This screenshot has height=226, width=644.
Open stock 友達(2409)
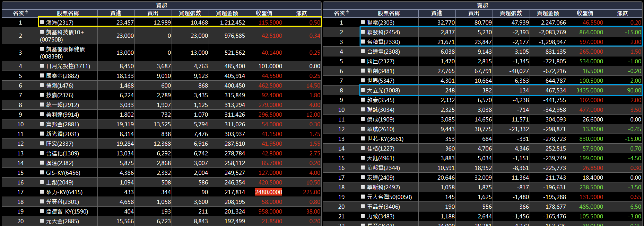(381, 178)
